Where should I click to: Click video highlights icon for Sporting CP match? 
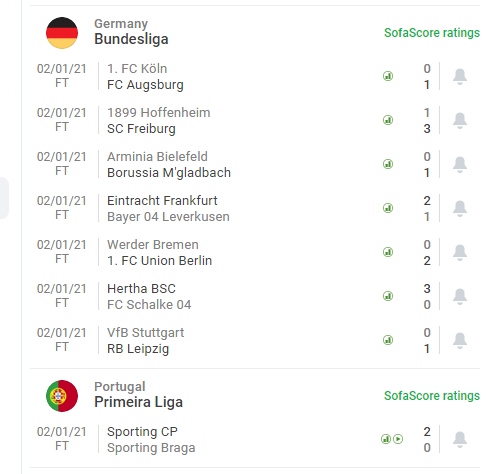pyautogui.click(x=398, y=439)
